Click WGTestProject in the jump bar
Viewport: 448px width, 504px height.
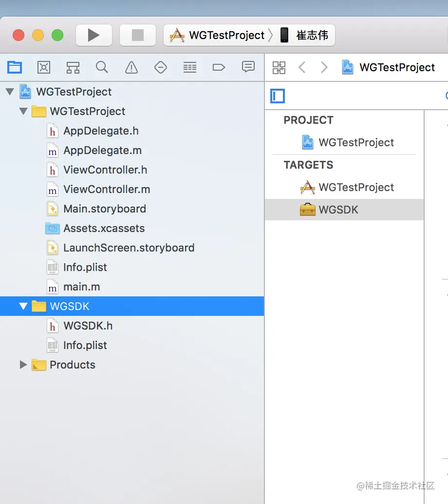click(x=389, y=67)
